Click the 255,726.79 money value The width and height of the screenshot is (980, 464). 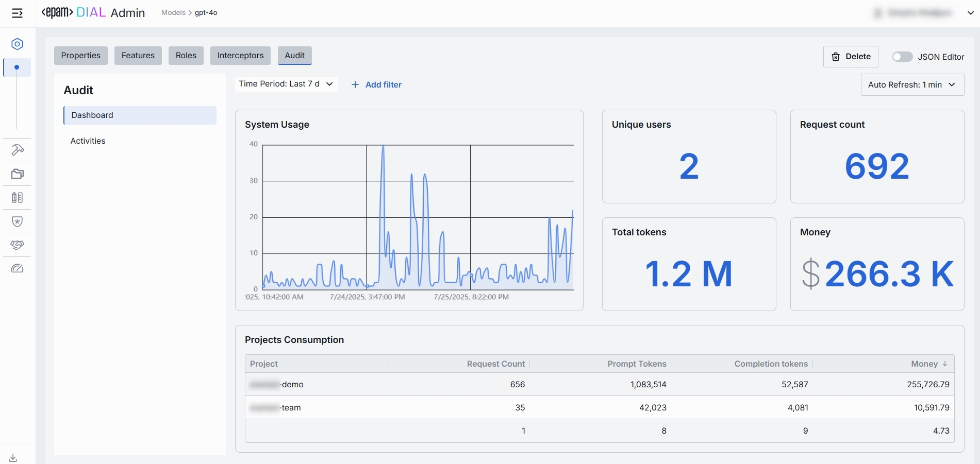point(928,385)
